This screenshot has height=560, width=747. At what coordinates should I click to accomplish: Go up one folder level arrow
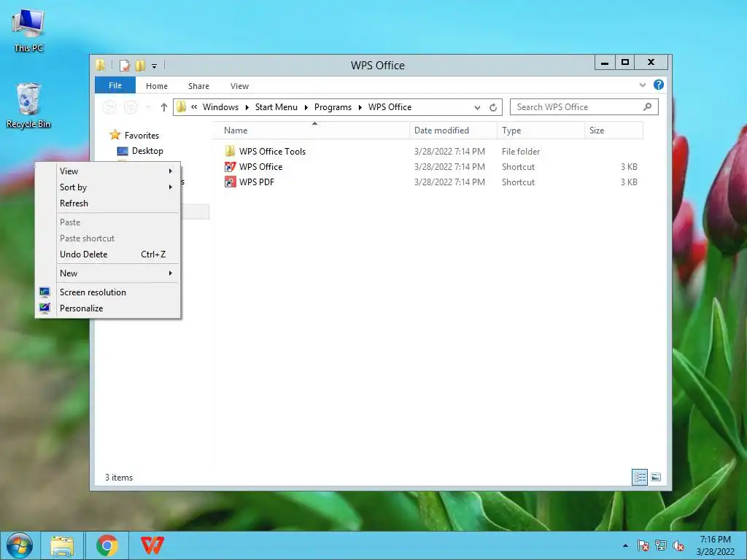[x=164, y=107]
